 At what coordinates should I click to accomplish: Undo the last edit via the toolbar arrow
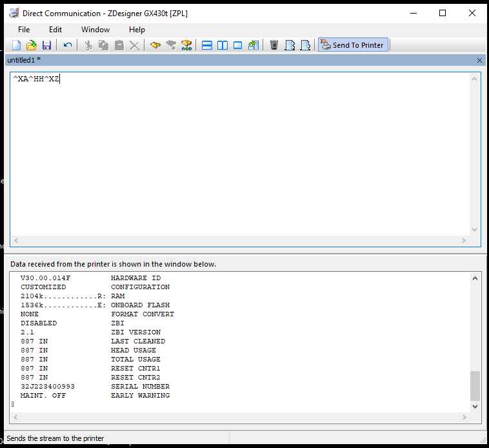click(x=67, y=45)
